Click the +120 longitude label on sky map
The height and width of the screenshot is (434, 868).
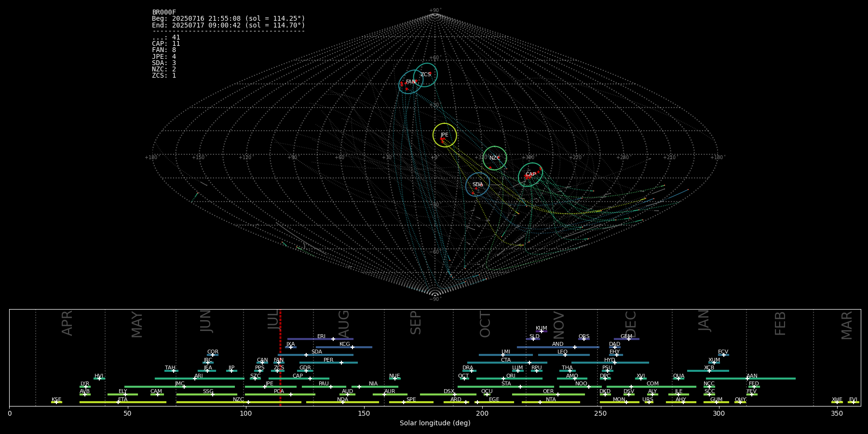click(245, 157)
